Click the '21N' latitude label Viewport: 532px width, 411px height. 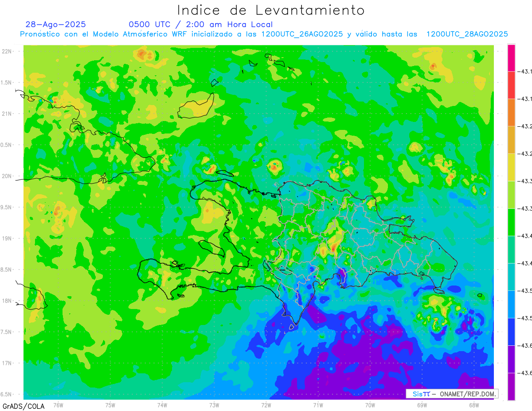pyautogui.click(x=7, y=114)
